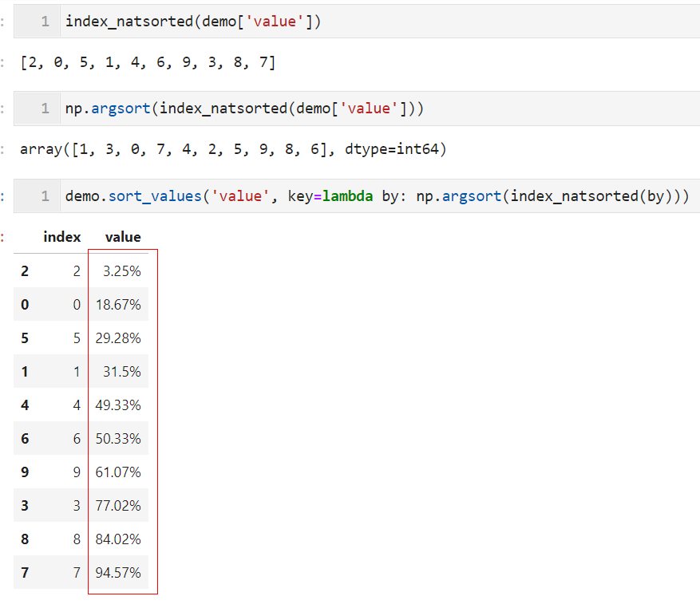Click bold row label 9 in table
The image size is (700, 608).
pos(25,472)
